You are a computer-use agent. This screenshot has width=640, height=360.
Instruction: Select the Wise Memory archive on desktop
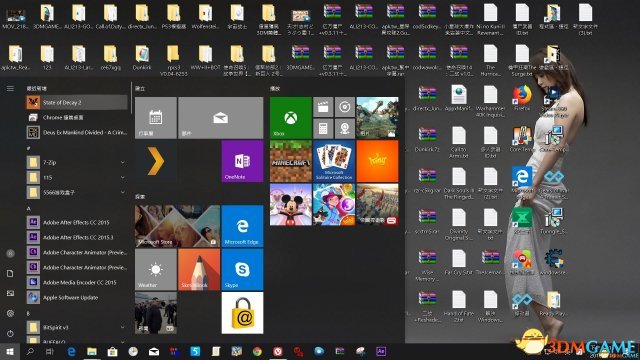click(x=427, y=265)
